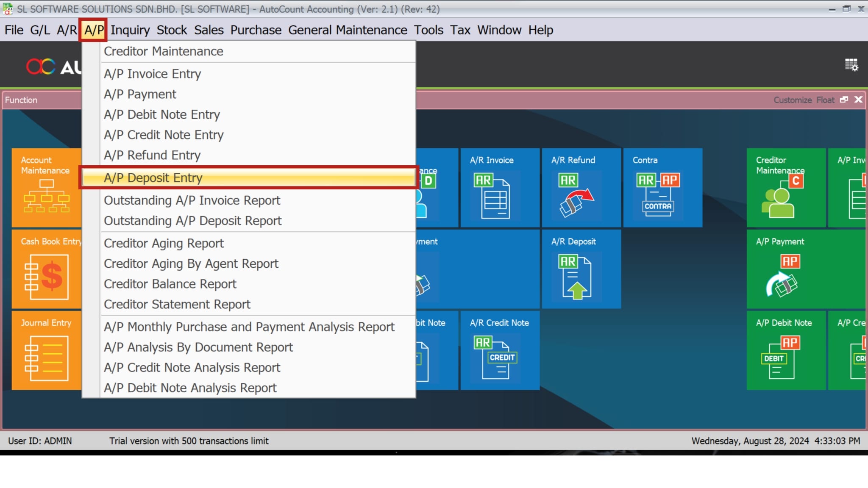The height and width of the screenshot is (488, 868).
Task: Click the grid settings icon at top right
Action: point(851,65)
